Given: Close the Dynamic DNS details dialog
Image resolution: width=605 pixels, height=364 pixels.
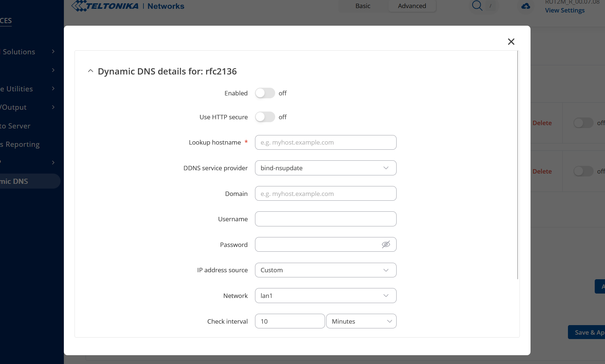Looking at the screenshot, I should 511,42.
